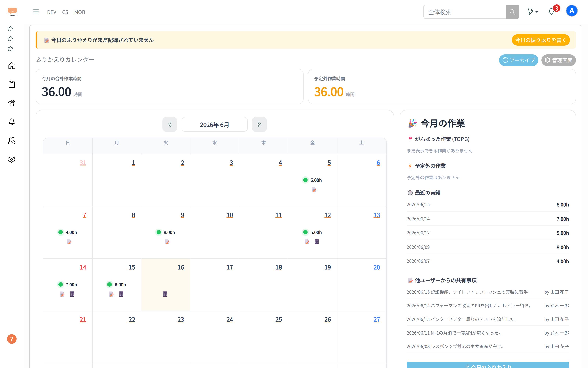
Task: Open calendar date 31
Action: pos(83,163)
